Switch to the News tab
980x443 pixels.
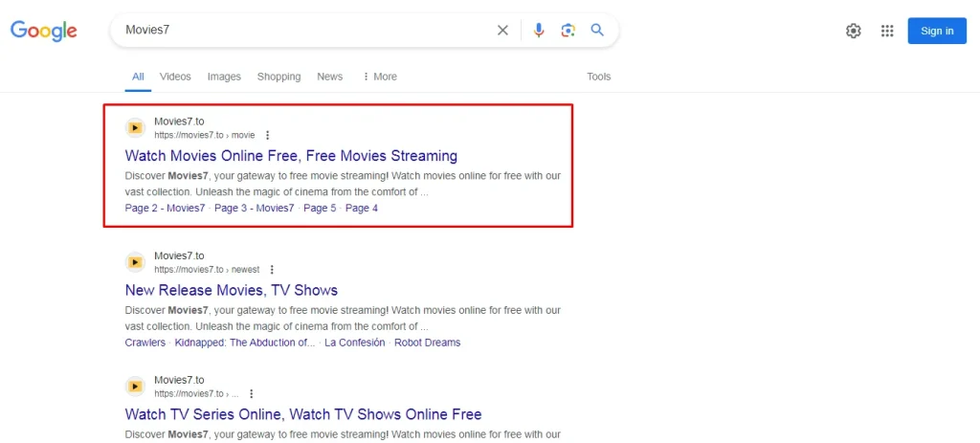tap(329, 77)
